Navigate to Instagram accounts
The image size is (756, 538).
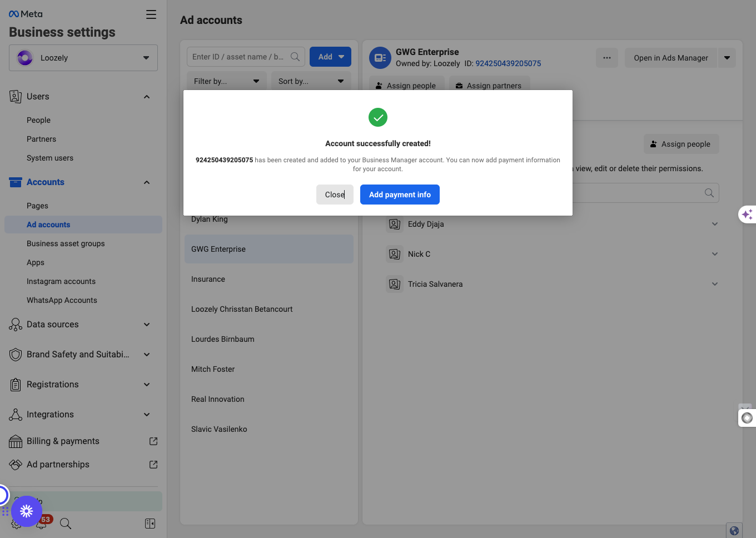tap(61, 281)
